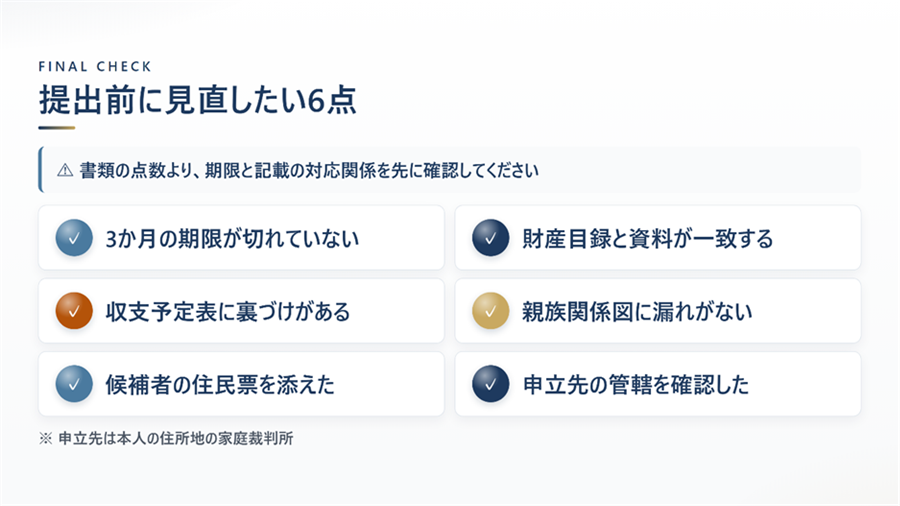Image resolution: width=900 pixels, height=506 pixels.
Task: Click the short accent underline below the title
Action: (57, 128)
